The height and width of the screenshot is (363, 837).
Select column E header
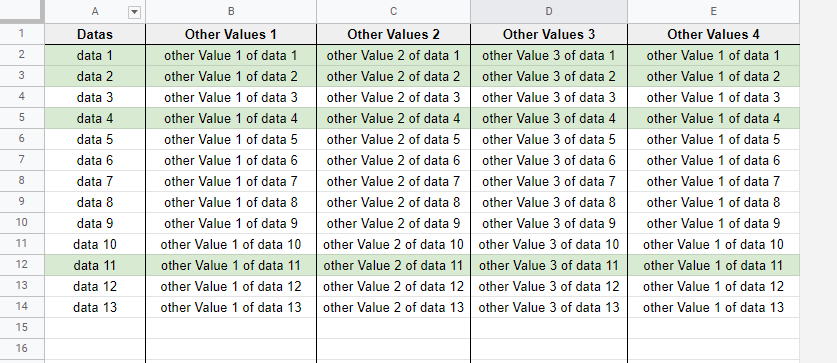714,12
